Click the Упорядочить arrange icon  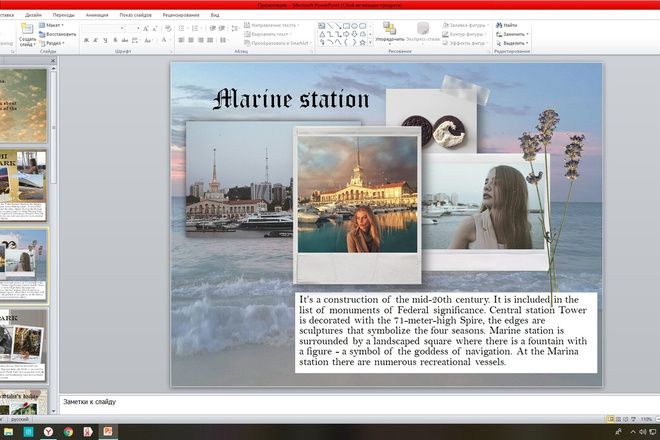point(389,29)
